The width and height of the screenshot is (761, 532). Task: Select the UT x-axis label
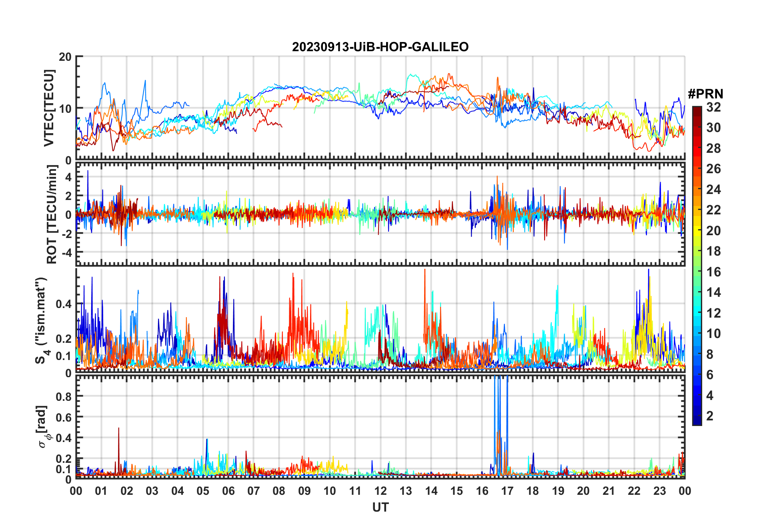point(380,508)
